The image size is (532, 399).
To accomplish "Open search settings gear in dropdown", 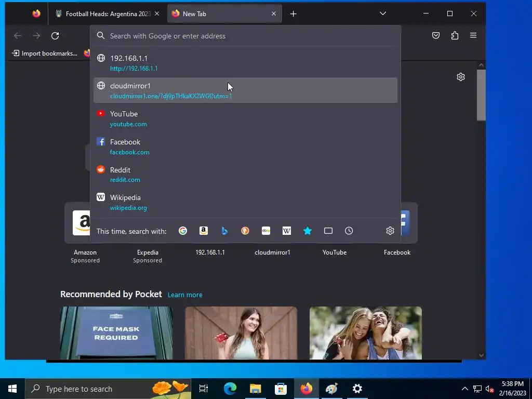I will (390, 231).
